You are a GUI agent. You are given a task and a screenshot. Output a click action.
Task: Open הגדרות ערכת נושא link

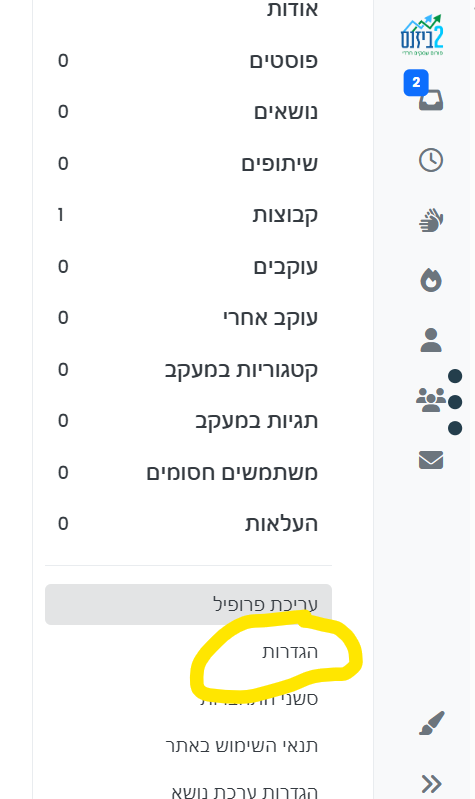coord(245,792)
